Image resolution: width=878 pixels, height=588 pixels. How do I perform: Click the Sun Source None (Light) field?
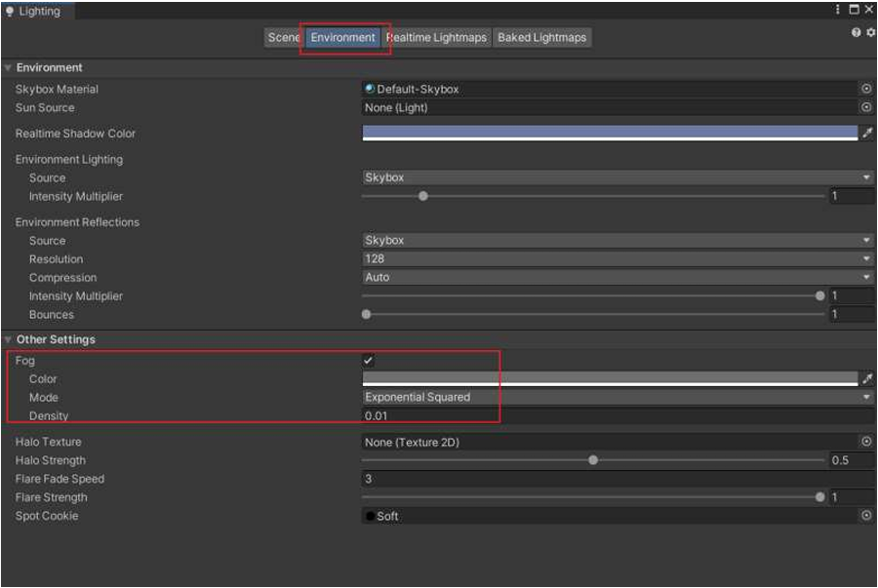[x=611, y=107]
